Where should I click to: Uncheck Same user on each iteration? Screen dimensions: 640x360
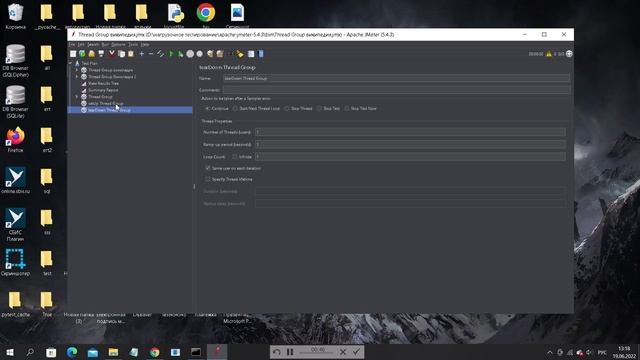click(208, 168)
